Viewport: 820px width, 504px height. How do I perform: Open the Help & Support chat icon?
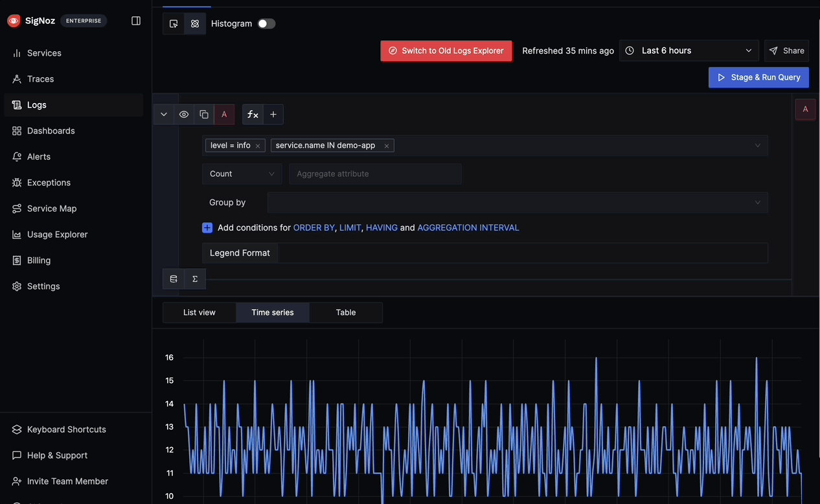point(17,455)
